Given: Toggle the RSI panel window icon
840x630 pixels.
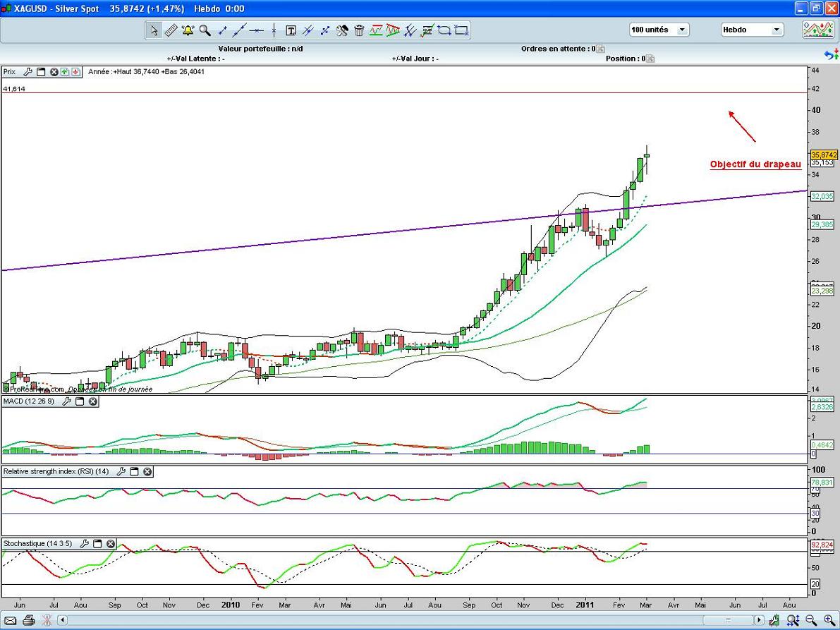Looking at the screenshot, I should (134, 471).
